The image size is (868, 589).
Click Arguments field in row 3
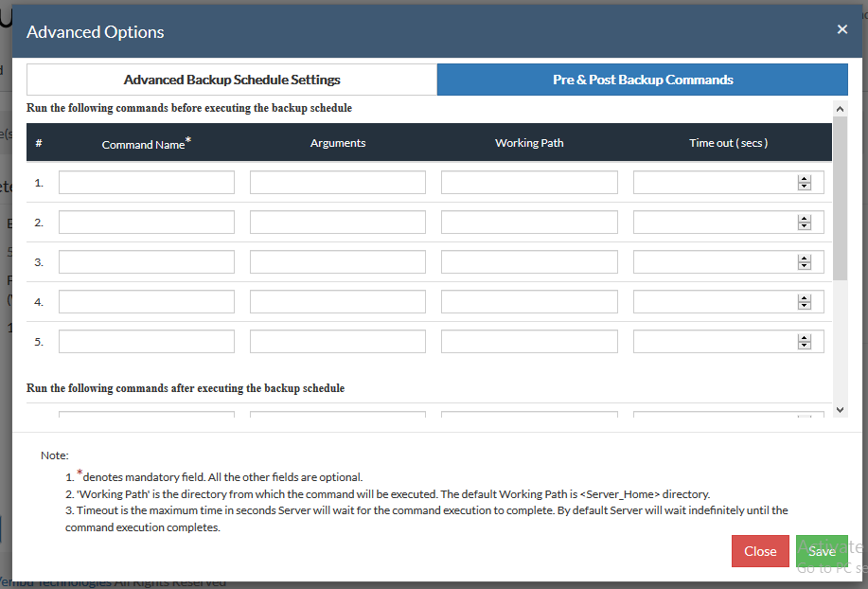338,262
